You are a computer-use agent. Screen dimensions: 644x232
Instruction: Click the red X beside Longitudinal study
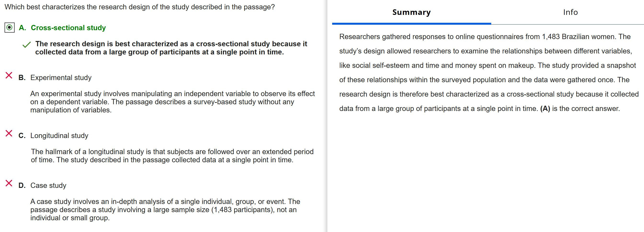(9, 133)
